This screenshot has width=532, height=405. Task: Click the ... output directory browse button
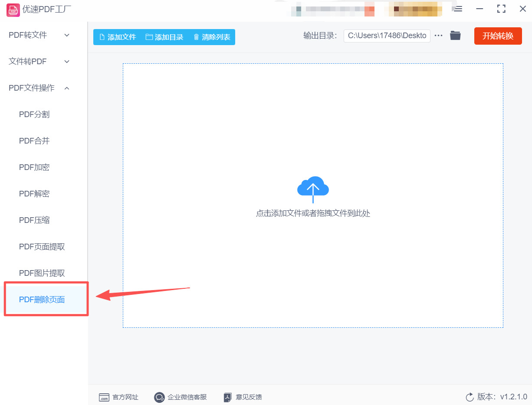[439, 36]
